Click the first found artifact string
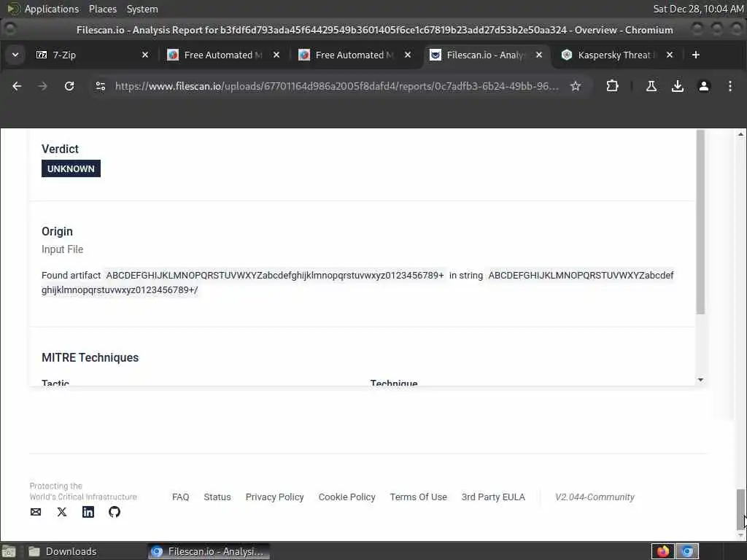The height and width of the screenshot is (560, 747). (275, 275)
